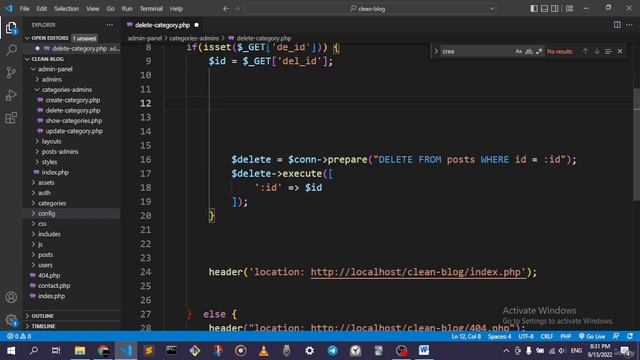Viewport: 640px width, 360px height.
Task: Toggle the secondary side bar layout button
Action: point(555,9)
